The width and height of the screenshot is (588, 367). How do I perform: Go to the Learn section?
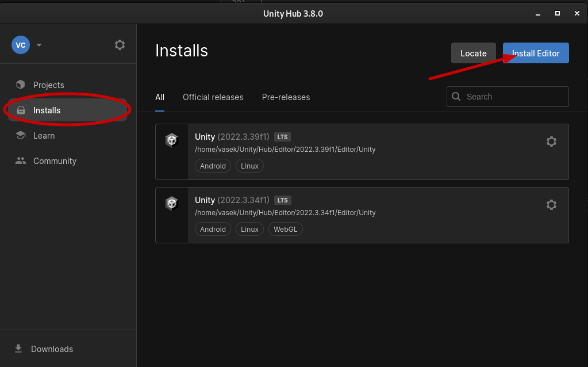(x=44, y=136)
